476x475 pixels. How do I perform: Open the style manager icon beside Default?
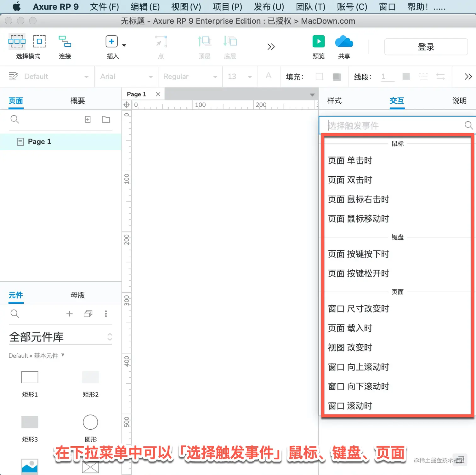[x=13, y=76]
